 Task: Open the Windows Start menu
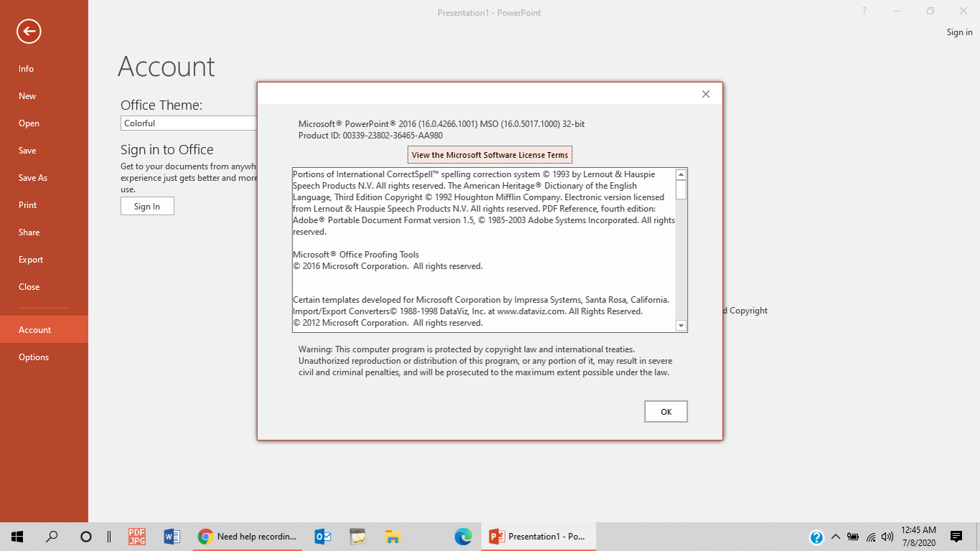(x=17, y=537)
